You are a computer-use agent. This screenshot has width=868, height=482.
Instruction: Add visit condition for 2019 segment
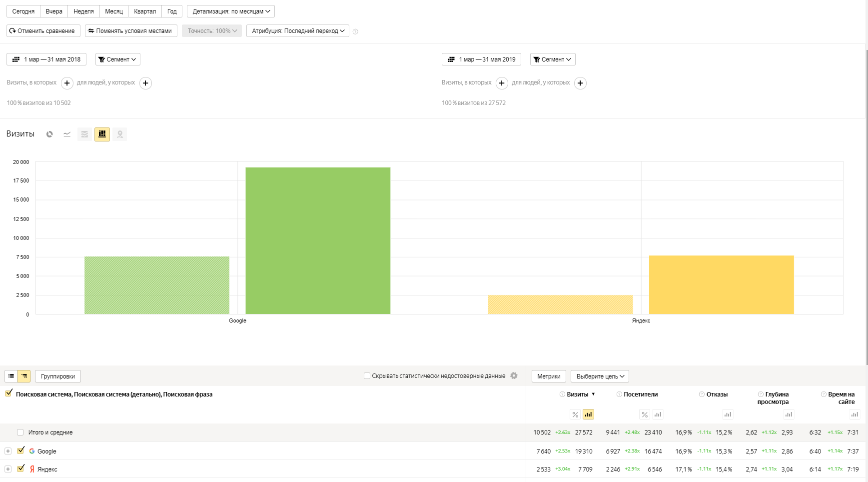tap(502, 83)
